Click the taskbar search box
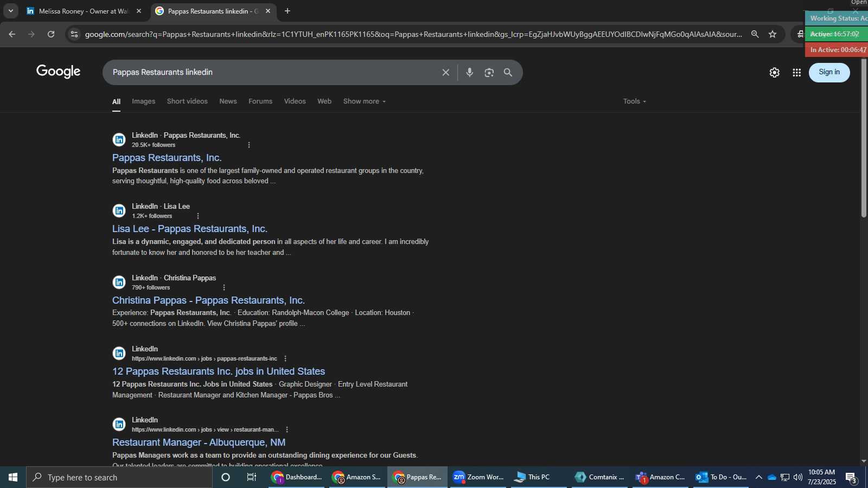Image resolution: width=868 pixels, height=488 pixels. click(119, 477)
